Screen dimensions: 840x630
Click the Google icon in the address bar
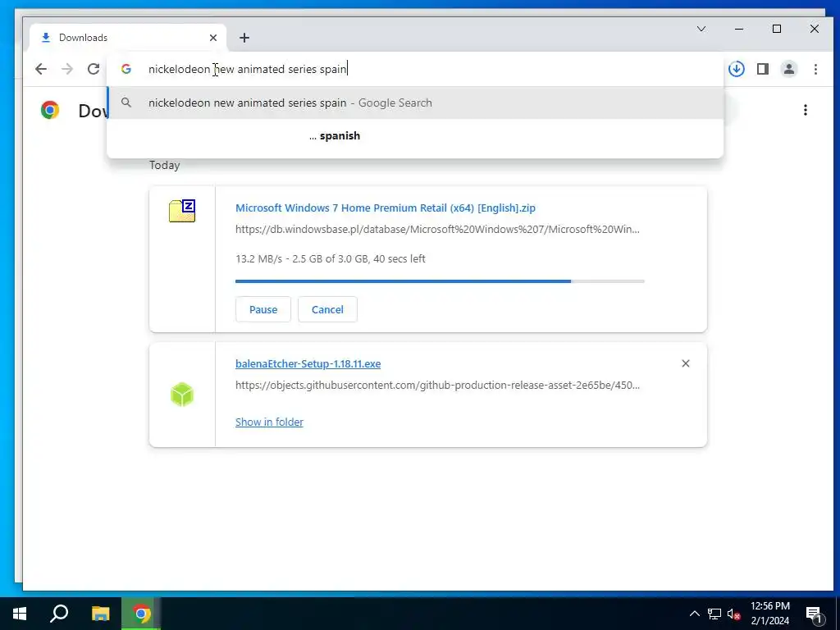(126, 69)
